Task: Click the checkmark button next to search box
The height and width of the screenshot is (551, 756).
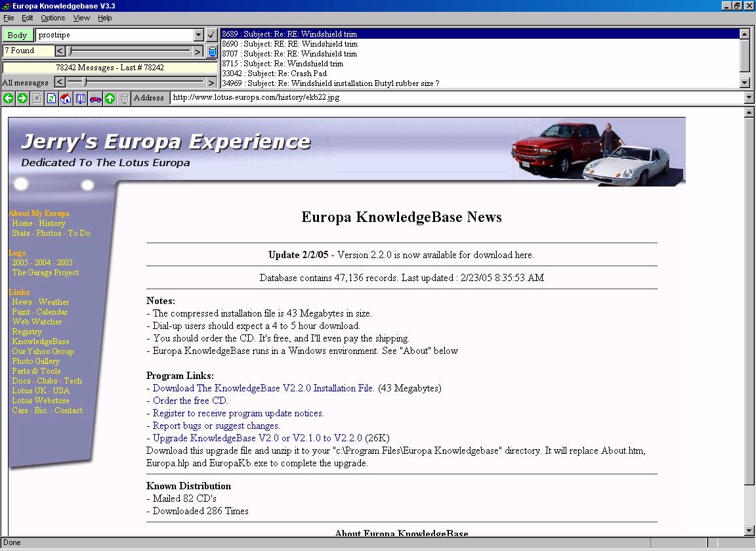Action: click(211, 35)
